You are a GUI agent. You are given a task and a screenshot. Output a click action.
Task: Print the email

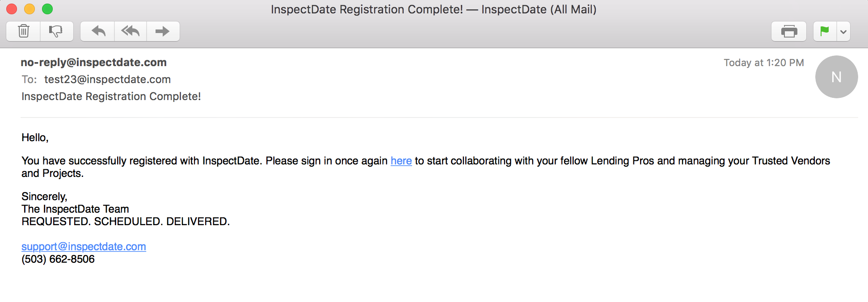coord(789,31)
